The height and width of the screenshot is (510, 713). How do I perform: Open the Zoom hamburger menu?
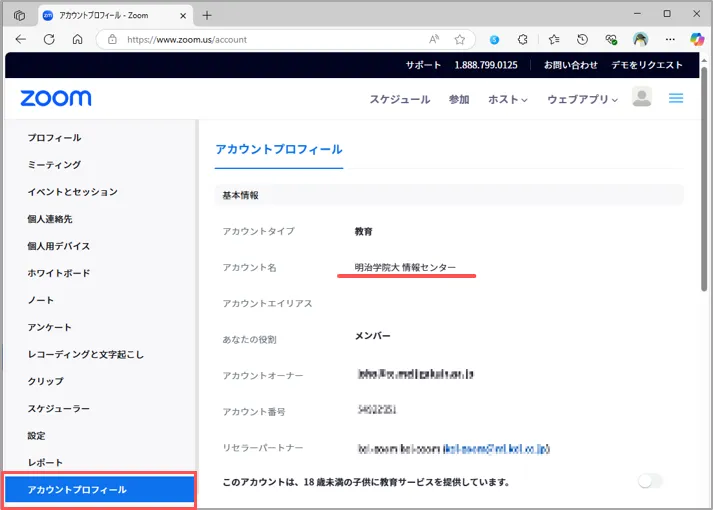[676, 98]
